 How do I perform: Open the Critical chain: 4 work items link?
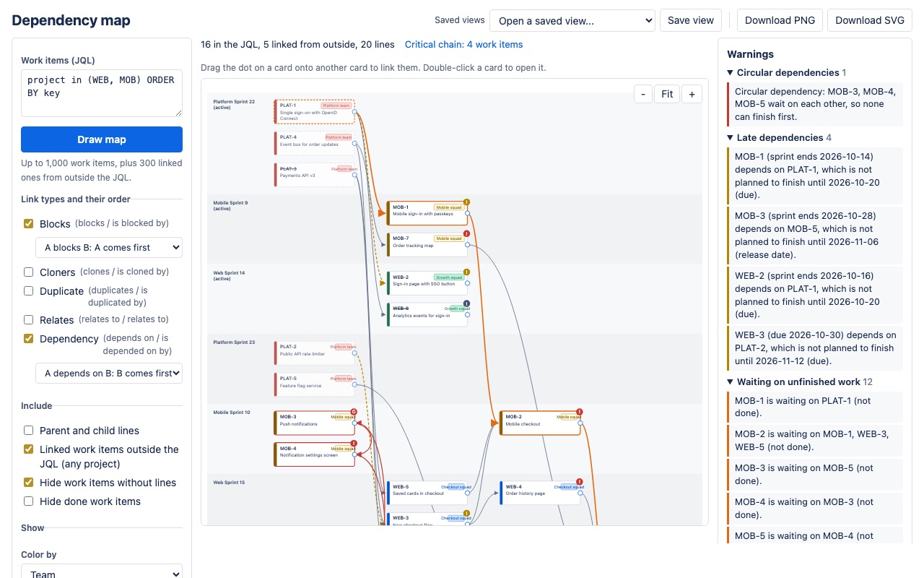pyautogui.click(x=463, y=44)
